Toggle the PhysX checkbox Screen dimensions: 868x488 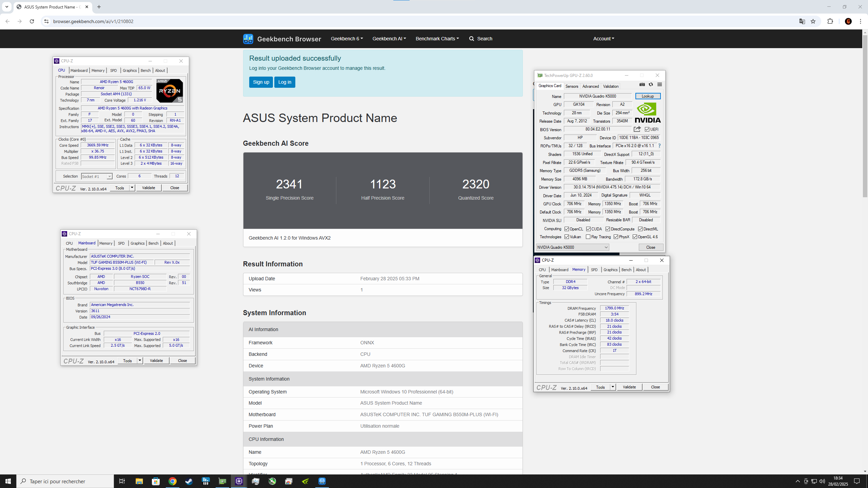point(616,237)
